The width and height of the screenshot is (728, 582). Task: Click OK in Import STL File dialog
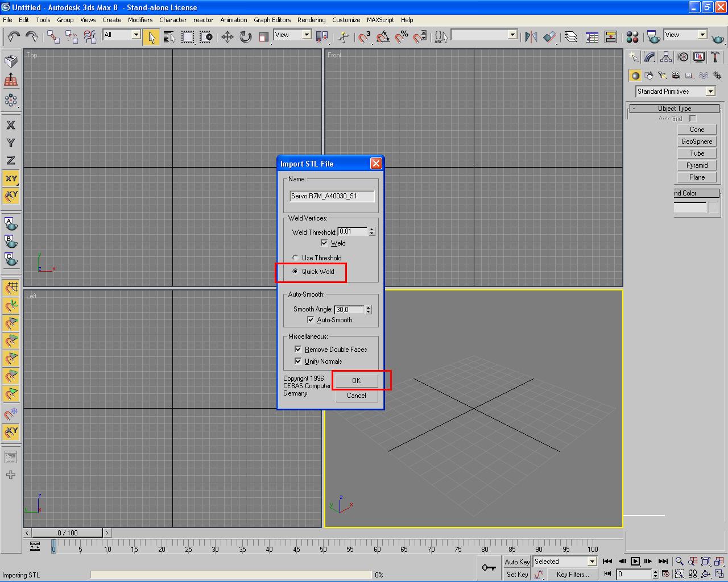(356, 381)
